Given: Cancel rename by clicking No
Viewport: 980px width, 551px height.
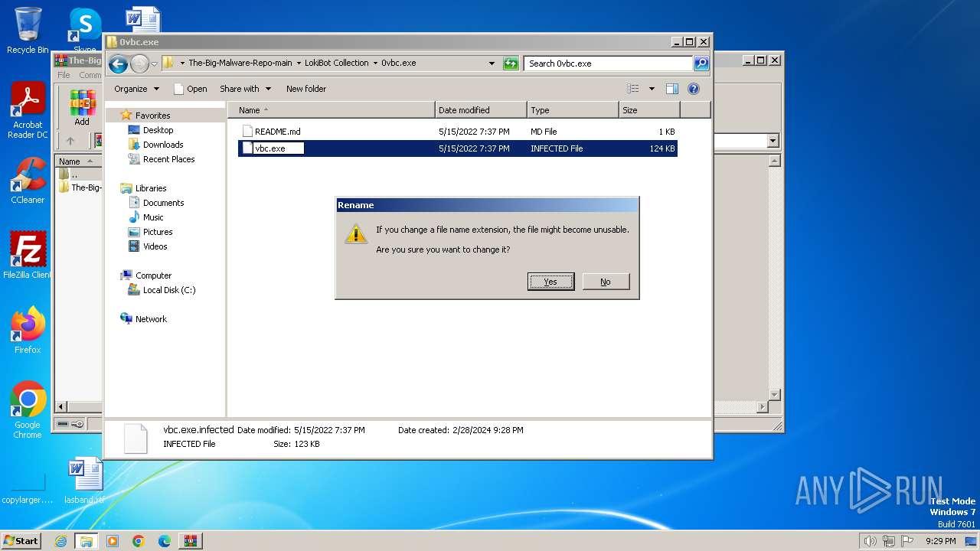Looking at the screenshot, I should point(606,282).
